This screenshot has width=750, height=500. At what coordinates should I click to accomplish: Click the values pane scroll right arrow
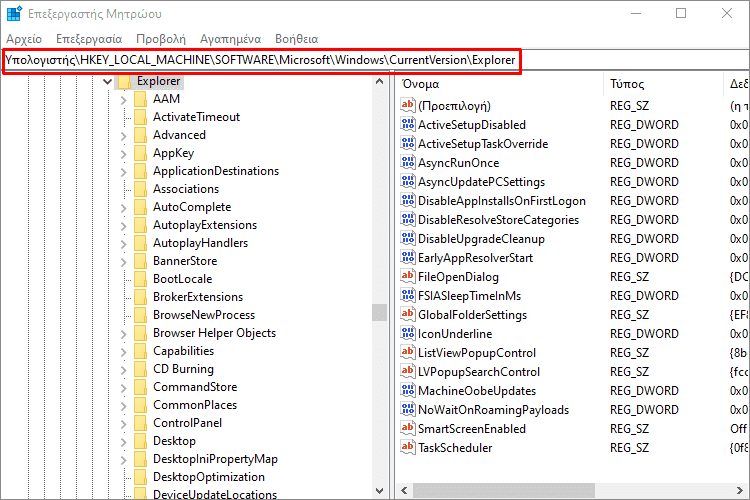[740, 490]
